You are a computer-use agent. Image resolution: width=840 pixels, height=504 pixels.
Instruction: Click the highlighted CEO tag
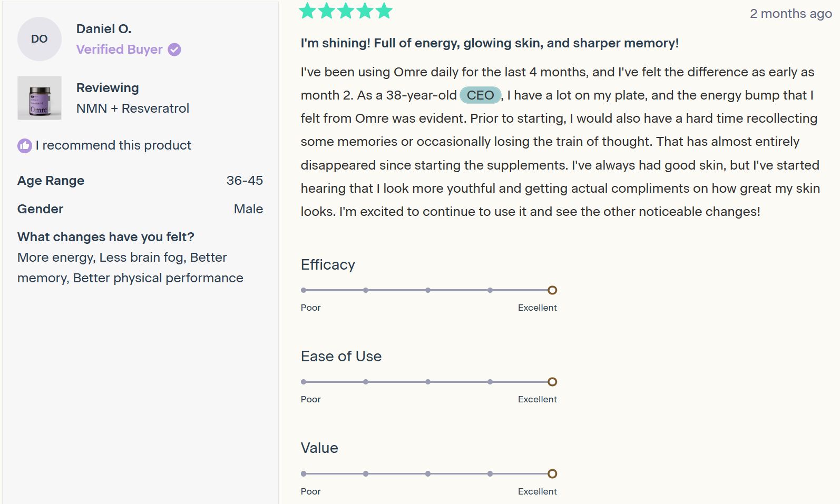[480, 95]
